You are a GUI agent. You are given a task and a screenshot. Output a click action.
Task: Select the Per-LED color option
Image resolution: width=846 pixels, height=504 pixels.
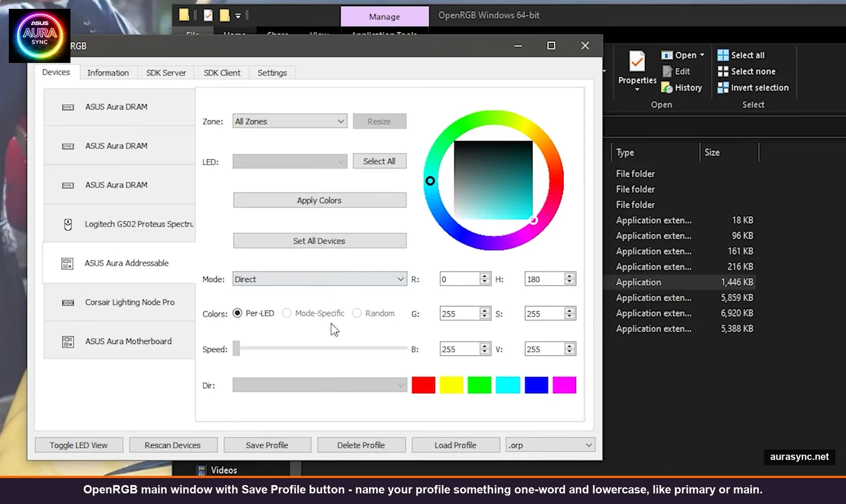(237, 313)
